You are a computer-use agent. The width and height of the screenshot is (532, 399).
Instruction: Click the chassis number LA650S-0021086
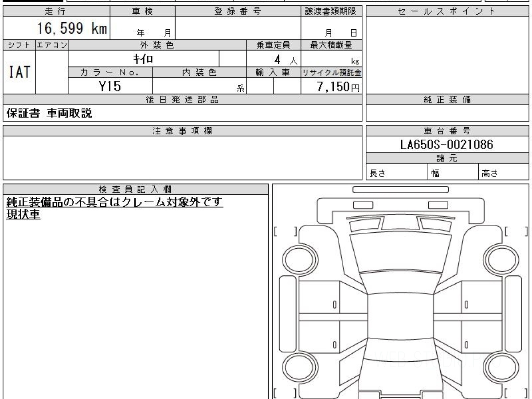[447, 145]
